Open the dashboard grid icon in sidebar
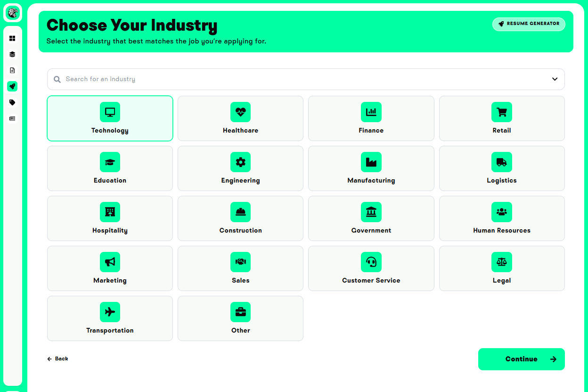Screen dimensions: 588x392 (x=13, y=38)
